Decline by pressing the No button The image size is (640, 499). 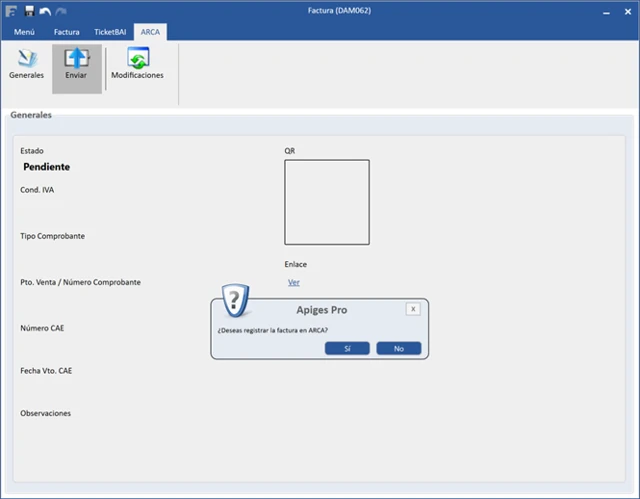pyautogui.click(x=398, y=348)
